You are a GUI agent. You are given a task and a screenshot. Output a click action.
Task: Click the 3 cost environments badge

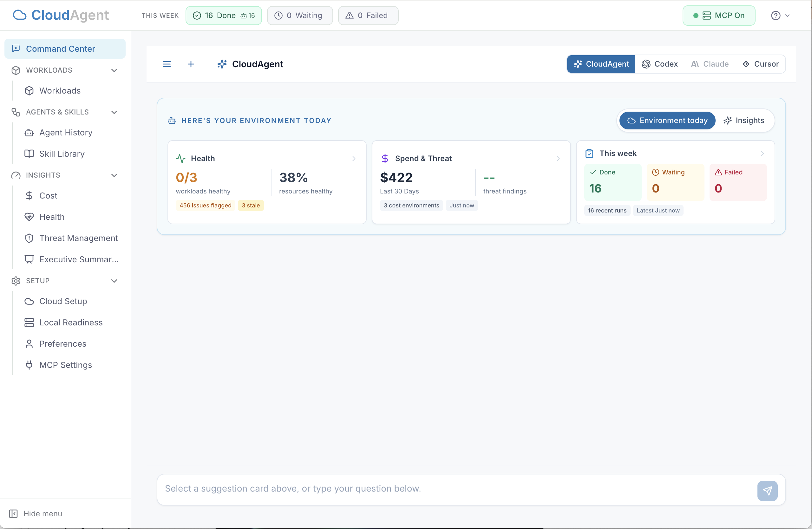tap(411, 205)
